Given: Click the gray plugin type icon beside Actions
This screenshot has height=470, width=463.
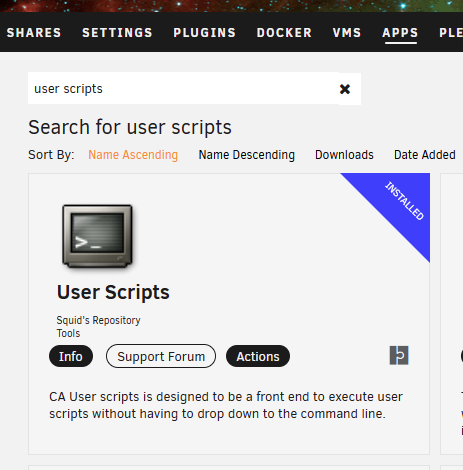Looking at the screenshot, I should [399, 355].
